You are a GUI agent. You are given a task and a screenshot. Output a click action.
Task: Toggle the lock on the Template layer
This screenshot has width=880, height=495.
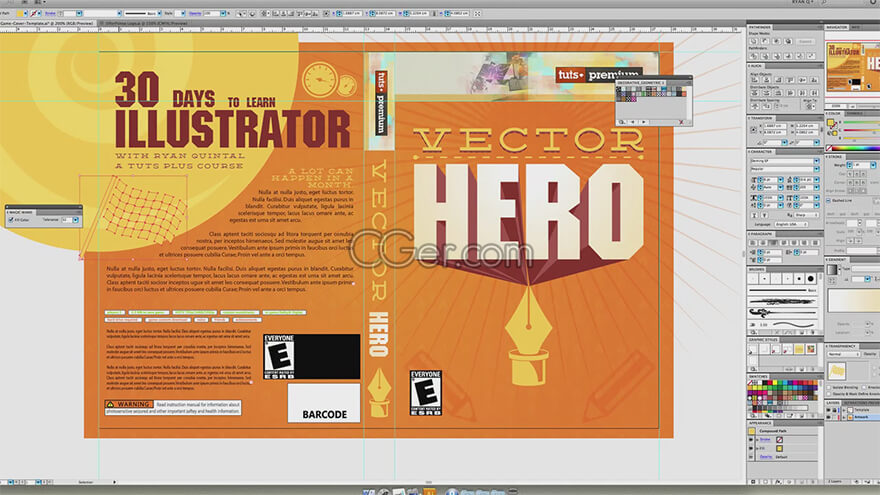click(835, 410)
